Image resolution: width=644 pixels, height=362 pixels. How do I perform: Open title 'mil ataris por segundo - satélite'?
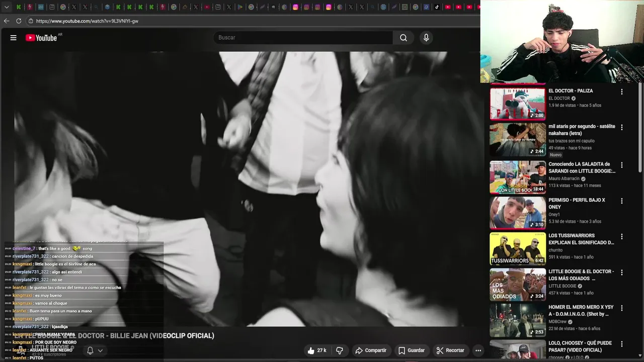[582, 130]
